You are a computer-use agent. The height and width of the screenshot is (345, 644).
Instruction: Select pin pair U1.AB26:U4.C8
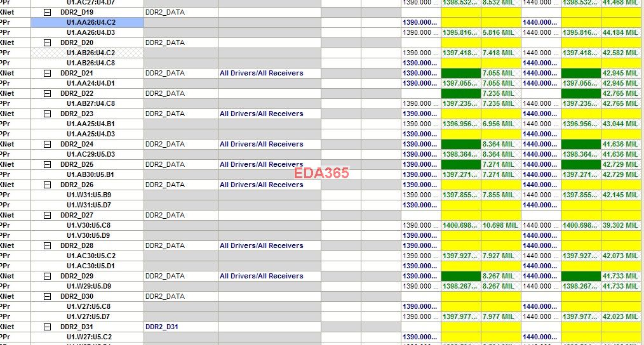tap(91, 63)
